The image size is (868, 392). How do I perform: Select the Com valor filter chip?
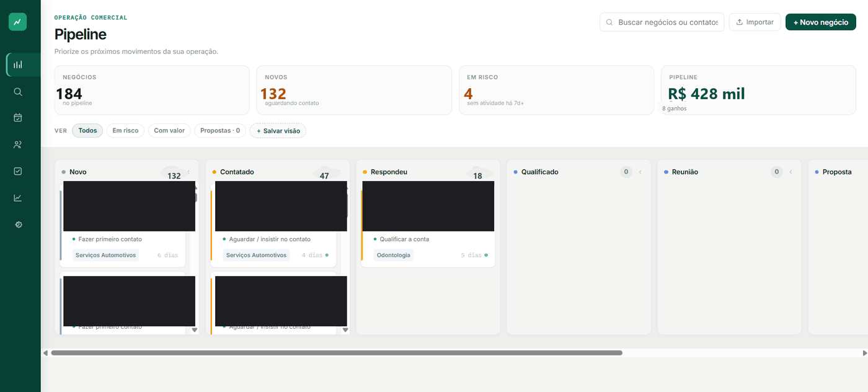point(169,131)
